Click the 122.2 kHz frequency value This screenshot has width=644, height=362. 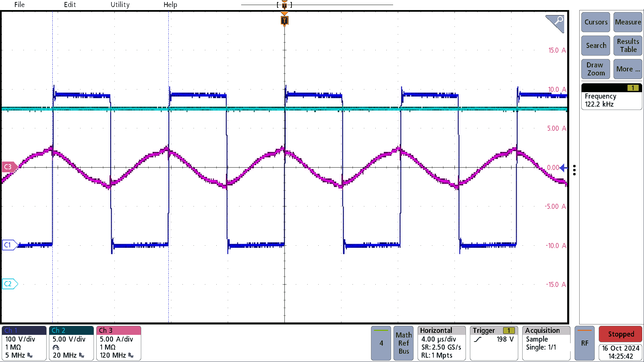[x=599, y=104]
